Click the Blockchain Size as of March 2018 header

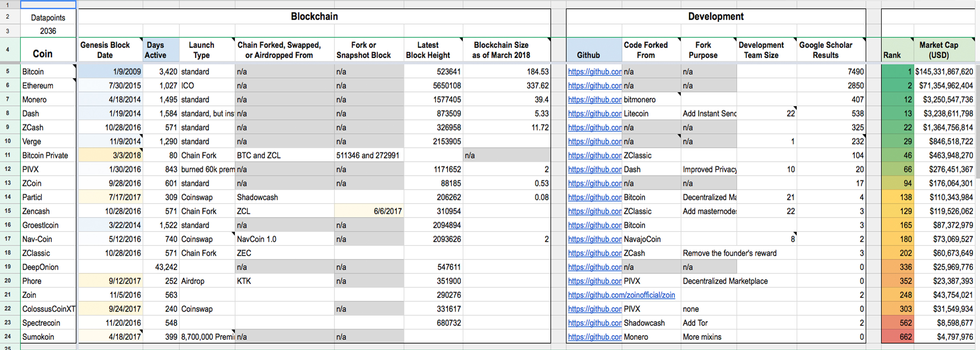pyautogui.click(x=507, y=49)
